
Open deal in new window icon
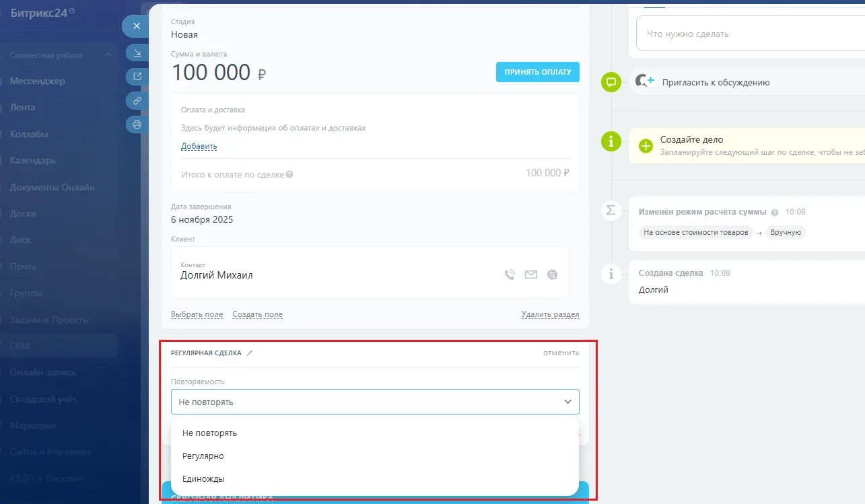pyautogui.click(x=137, y=76)
